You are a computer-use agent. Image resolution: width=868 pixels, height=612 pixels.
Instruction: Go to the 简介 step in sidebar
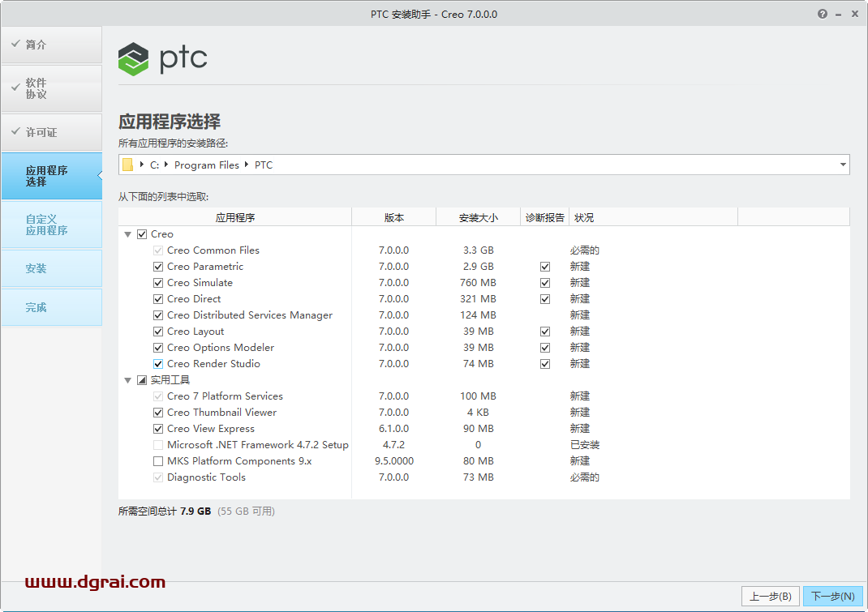tap(51, 45)
